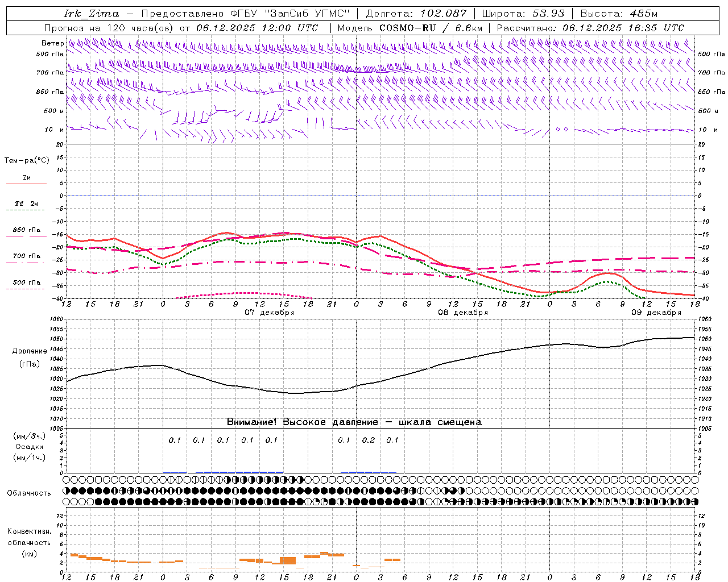Click the "Ветер" wind panel label
Screen dimensions: 728x582
click(52, 43)
